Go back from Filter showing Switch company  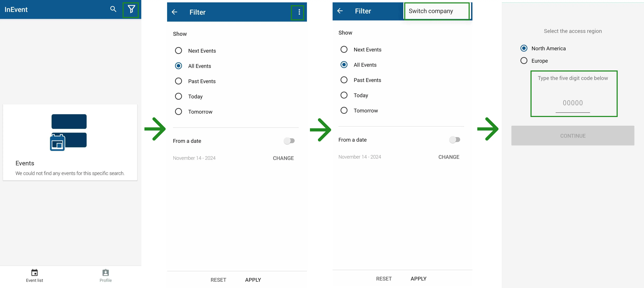pyautogui.click(x=340, y=11)
